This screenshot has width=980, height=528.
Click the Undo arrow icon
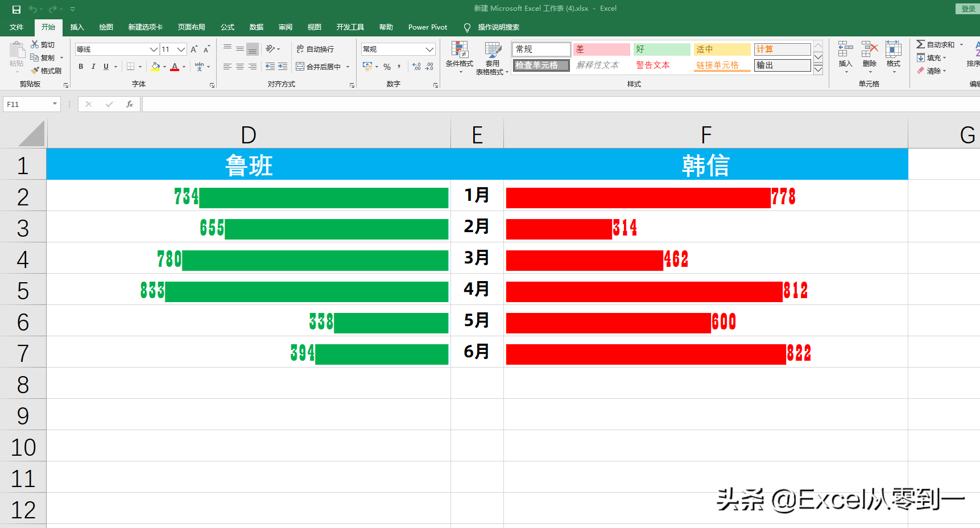(x=33, y=9)
